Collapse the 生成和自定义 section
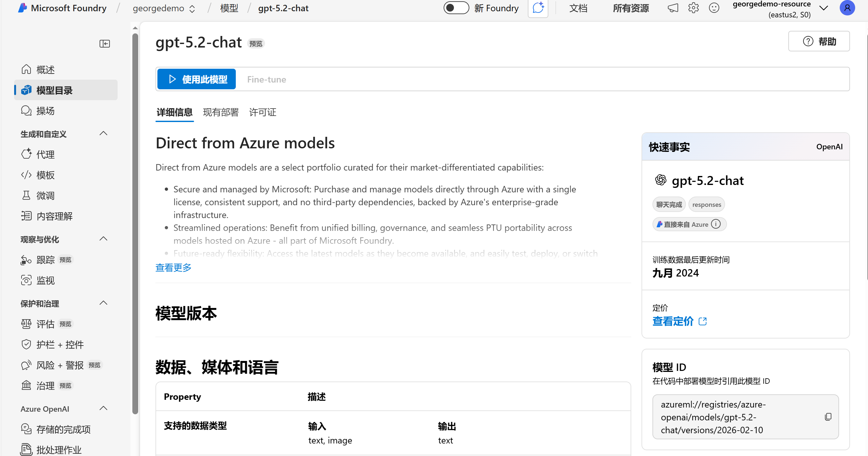This screenshot has width=868, height=456. [x=103, y=133]
